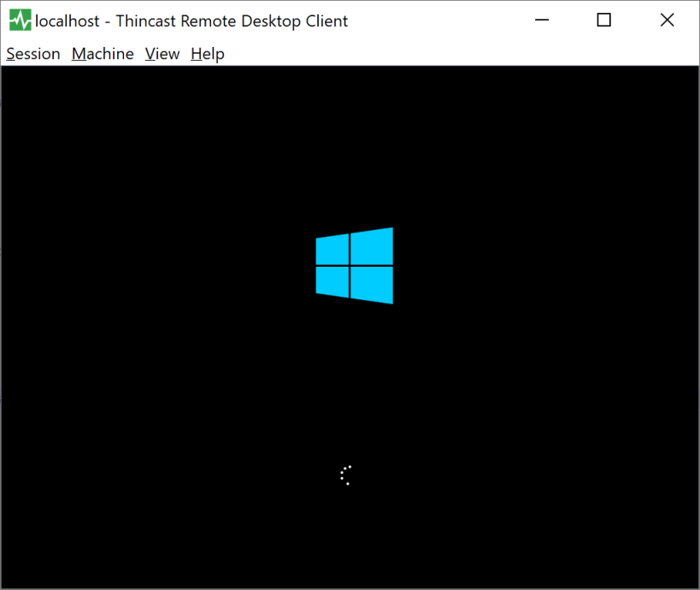Screen dimensions: 700x590
Task: Click the blue Windows boot logo
Action: pyautogui.click(x=354, y=265)
